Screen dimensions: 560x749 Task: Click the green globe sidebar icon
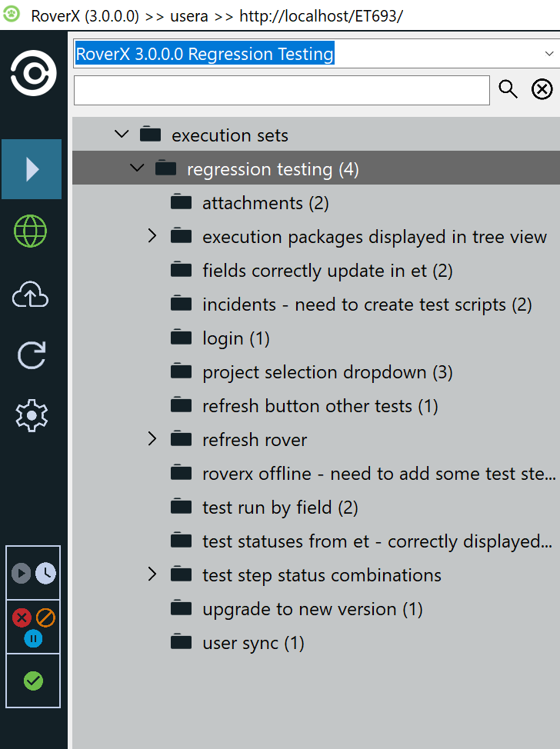coord(32,231)
